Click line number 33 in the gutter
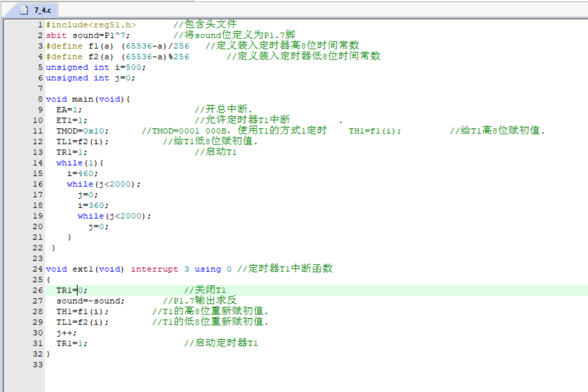588x392 pixels. pyautogui.click(x=38, y=364)
